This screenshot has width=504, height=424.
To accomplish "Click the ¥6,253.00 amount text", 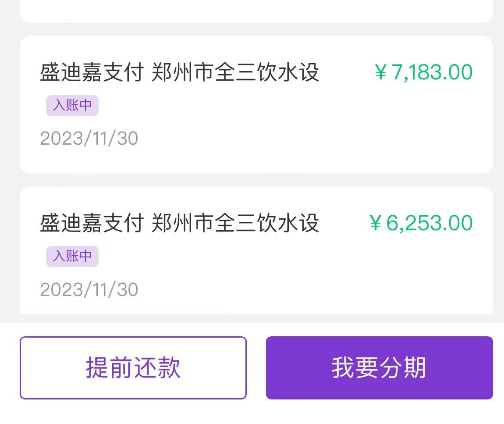I will click(422, 223).
